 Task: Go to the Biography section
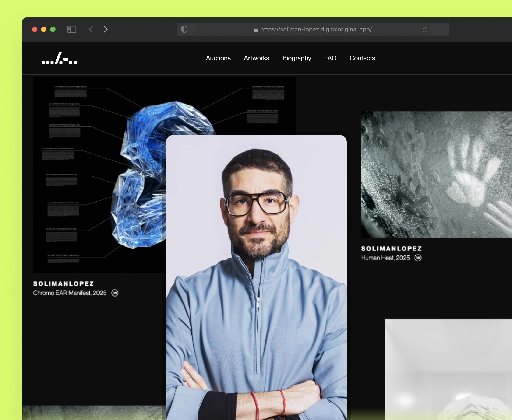click(x=297, y=58)
